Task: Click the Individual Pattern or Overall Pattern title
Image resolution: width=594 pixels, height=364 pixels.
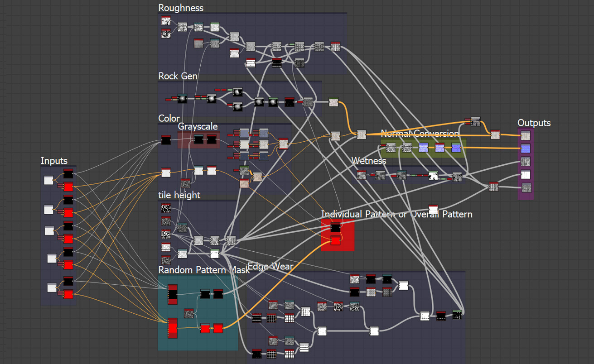Action: point(397,214)
